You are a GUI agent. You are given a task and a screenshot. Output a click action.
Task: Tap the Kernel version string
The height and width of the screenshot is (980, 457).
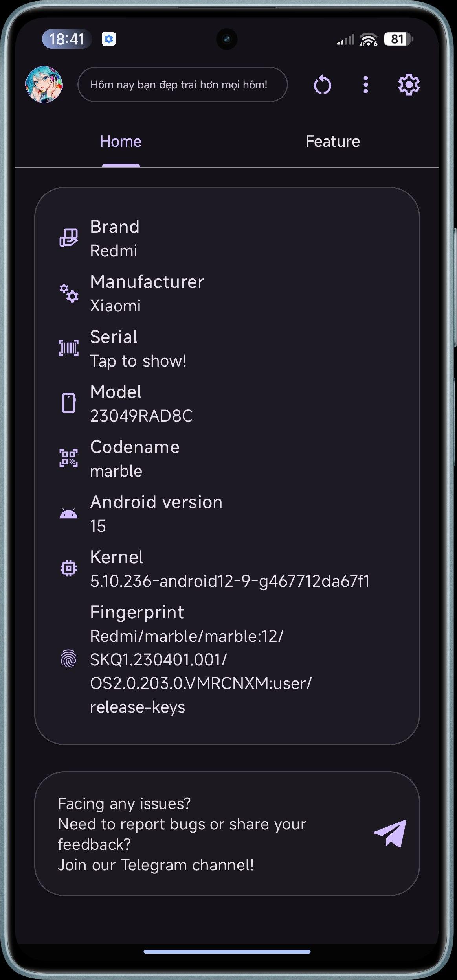(230, 581)
